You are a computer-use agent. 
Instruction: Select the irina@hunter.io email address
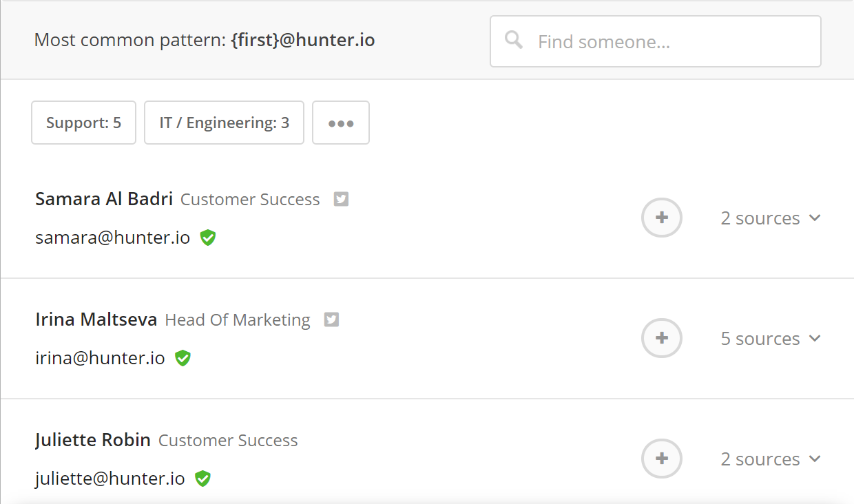coord(100,359)
